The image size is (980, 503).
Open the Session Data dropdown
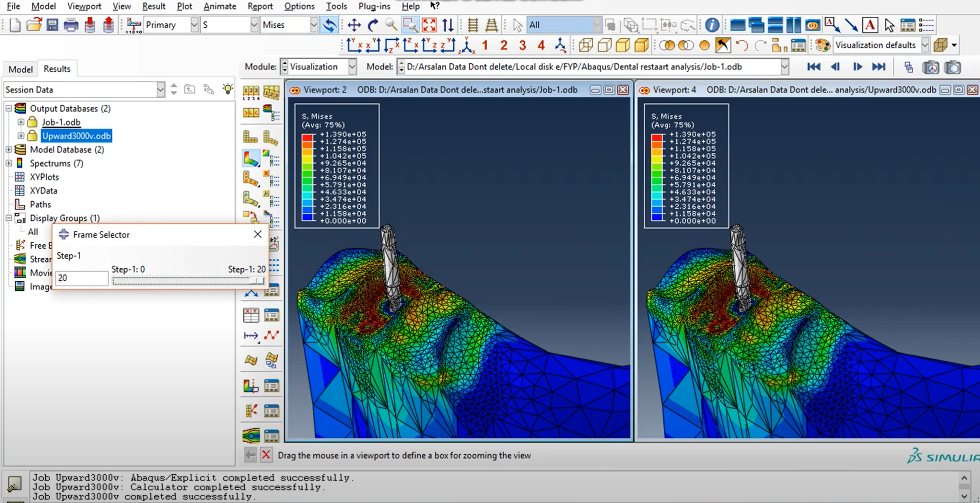(x=84, y=89)
